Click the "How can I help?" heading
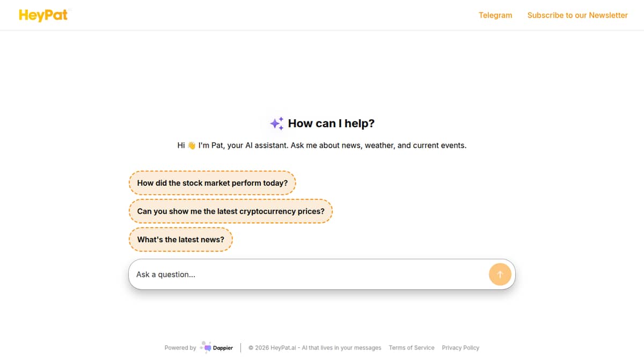Image resolution: width=644 pixels, height=362 pixels. 331,124
